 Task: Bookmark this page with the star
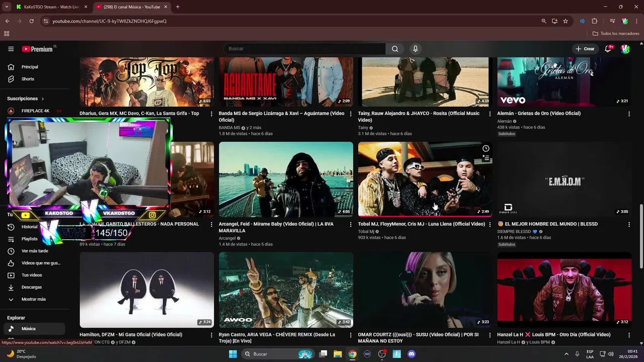click(x=566, y=21)
